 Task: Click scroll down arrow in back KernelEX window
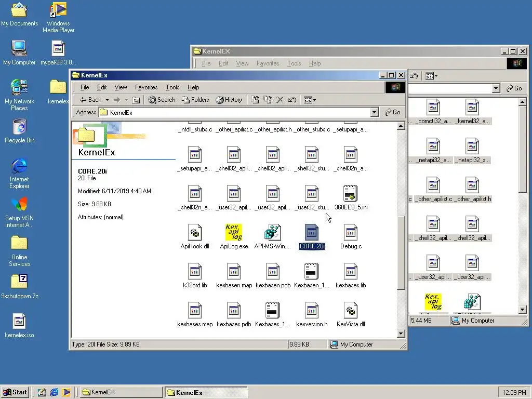(523, 310)
